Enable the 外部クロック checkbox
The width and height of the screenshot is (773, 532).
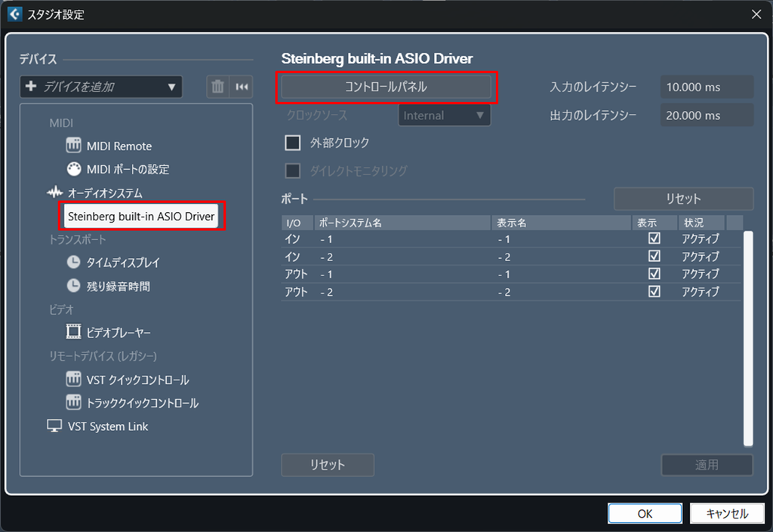[293, 143]
